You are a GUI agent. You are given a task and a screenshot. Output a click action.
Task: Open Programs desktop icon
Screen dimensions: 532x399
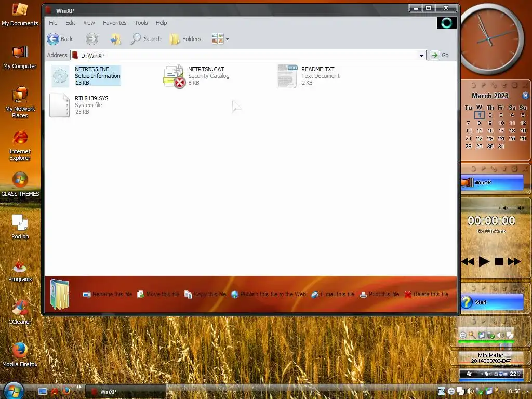(20, 270)
